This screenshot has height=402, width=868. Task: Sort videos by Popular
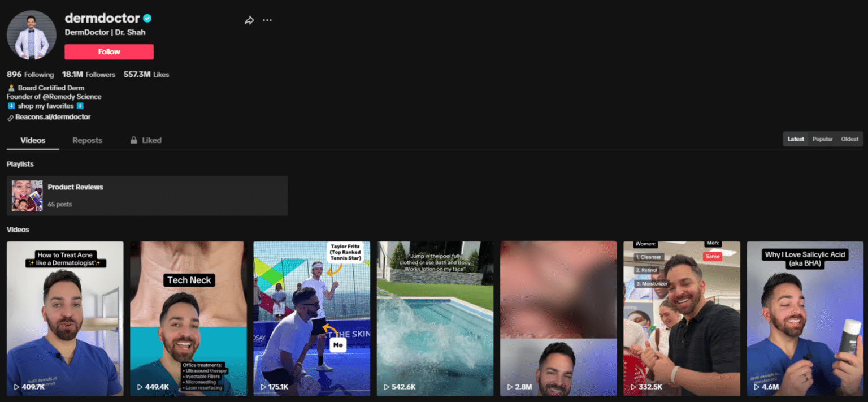pos(822,139)
